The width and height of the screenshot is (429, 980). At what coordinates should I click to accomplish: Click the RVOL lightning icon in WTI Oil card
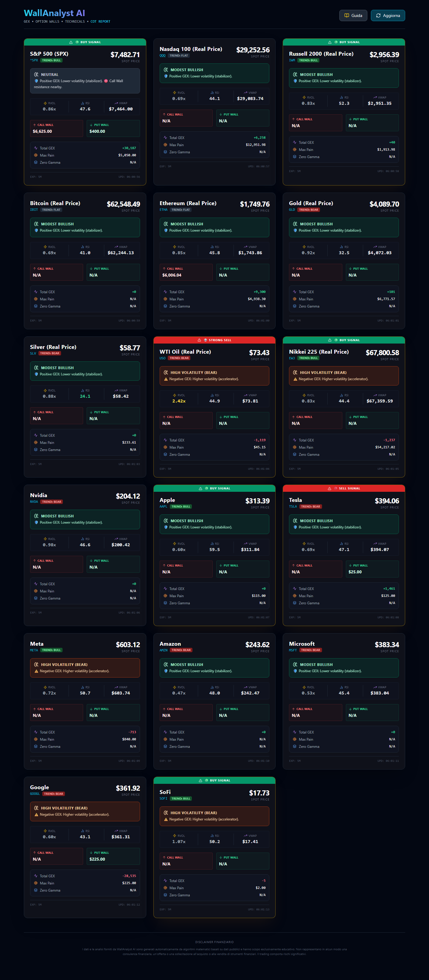(x=174, y=395)
